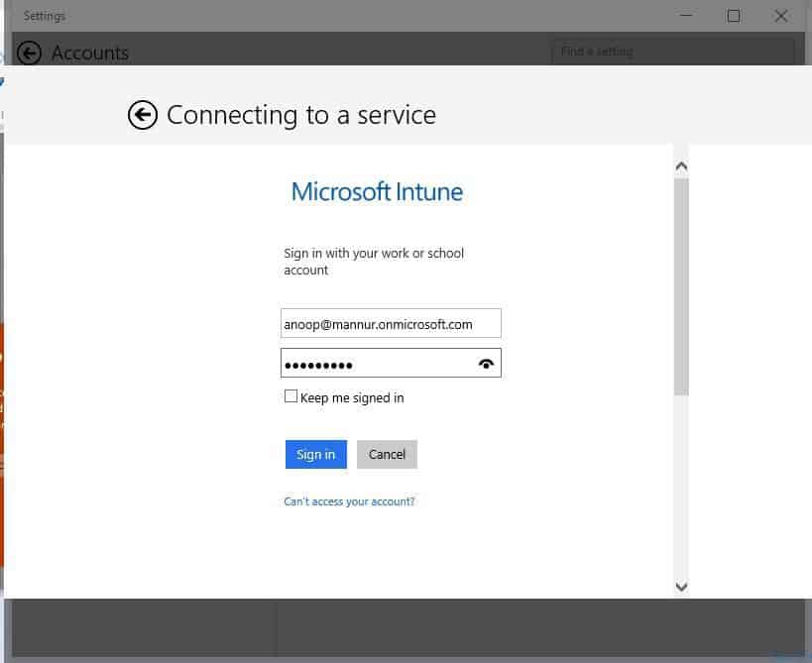Maximize the Settings window
The height and width of the screenshot is (663, 812).
tap(734, 16)
